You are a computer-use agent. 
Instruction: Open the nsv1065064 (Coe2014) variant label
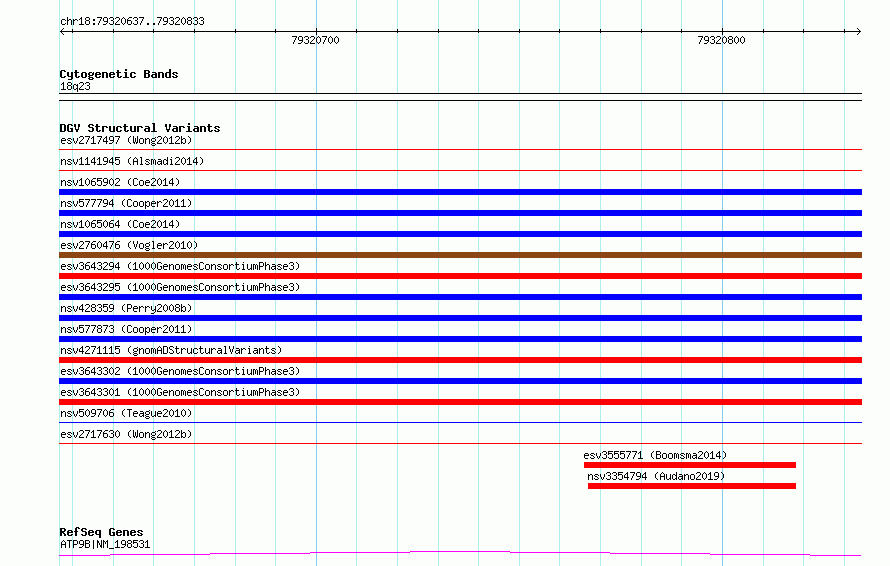tap(120, 224)
